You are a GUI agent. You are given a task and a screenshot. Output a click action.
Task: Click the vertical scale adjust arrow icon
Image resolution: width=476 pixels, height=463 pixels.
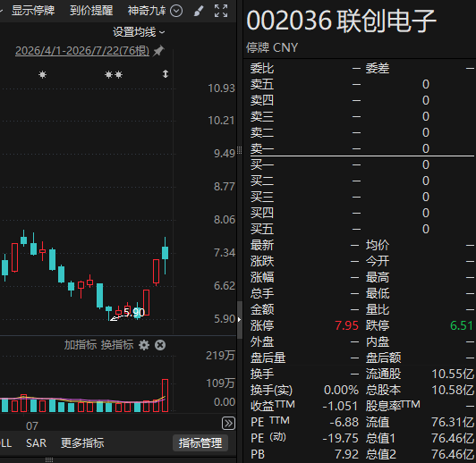[166, 74]
